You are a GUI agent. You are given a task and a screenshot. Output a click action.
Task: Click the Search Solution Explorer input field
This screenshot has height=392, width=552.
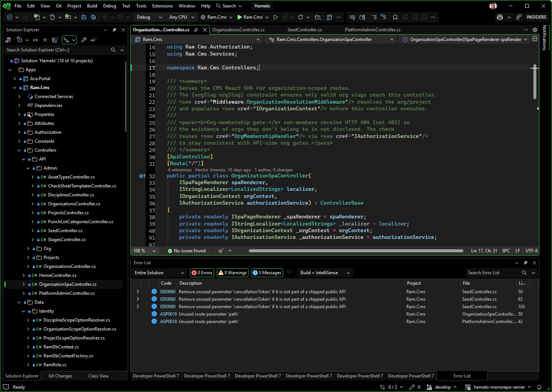click(x=57, y=50)
